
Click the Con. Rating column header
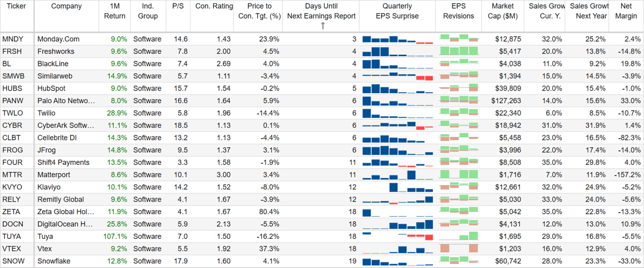pos(212,7)
